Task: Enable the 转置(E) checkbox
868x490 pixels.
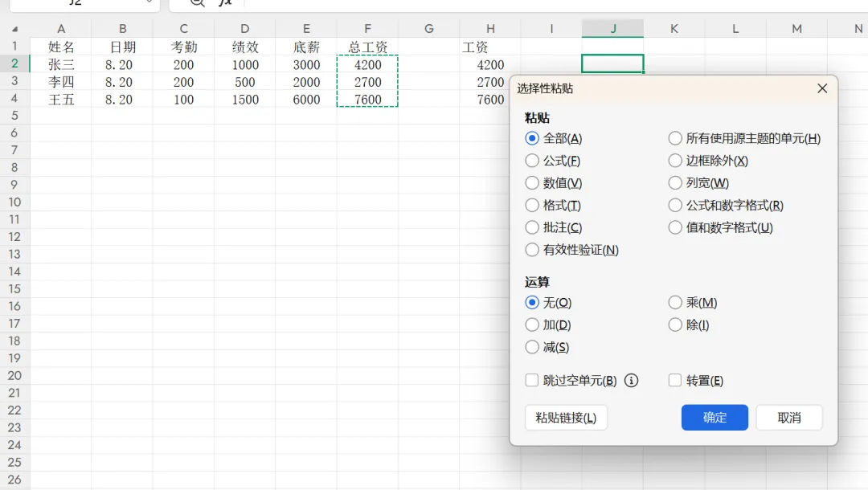Action: tap(675, 380)
